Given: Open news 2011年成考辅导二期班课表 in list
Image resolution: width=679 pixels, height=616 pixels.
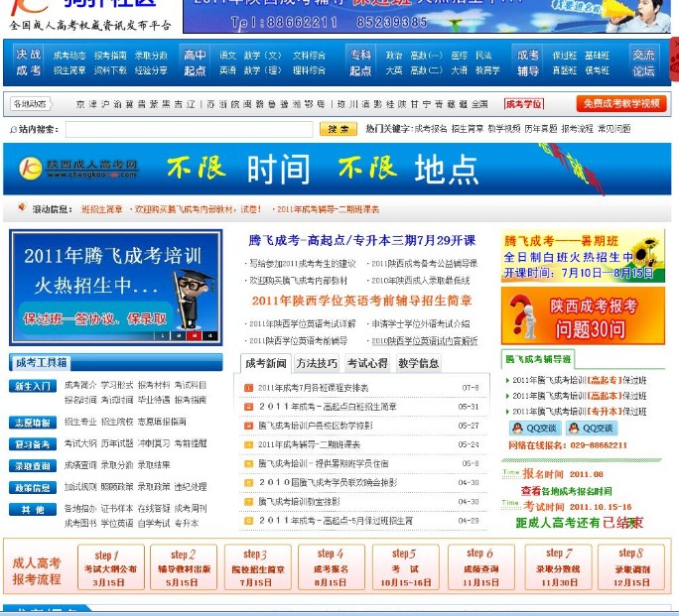Looking at the screenshot, I should click(x=309, y=444).
